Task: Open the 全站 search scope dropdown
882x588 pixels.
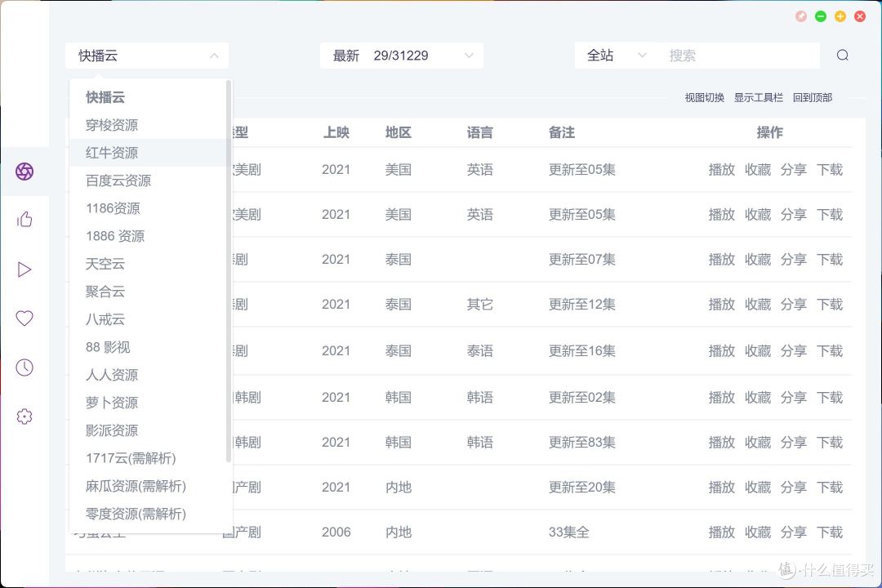Action: click(616, 56)
